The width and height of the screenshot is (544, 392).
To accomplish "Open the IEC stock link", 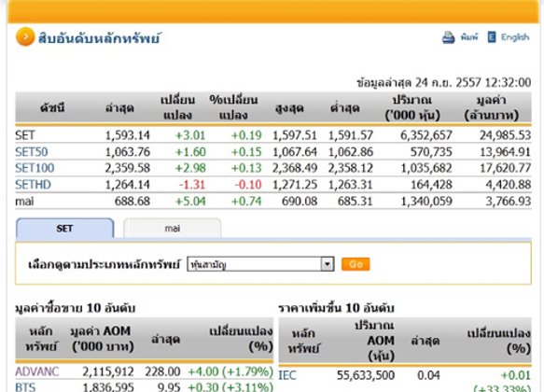I will pos(287,375).
